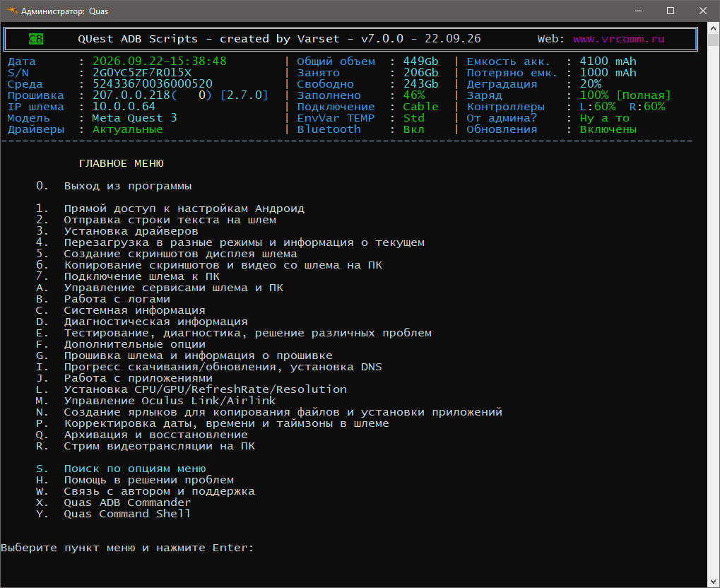Click 'Архивация и восстановление' entry

(x=142, y=435)
